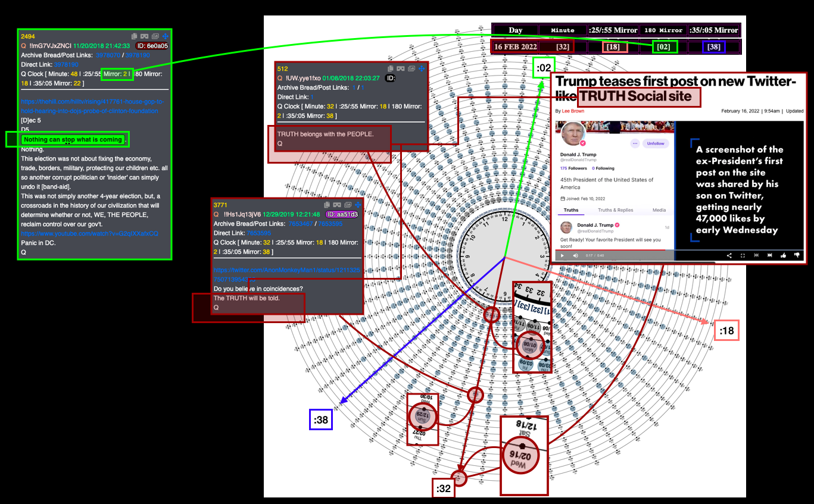The height and width of the screenshot is (504, 814).
Task: Click the black ID badge on post 512
Action: 391,78
